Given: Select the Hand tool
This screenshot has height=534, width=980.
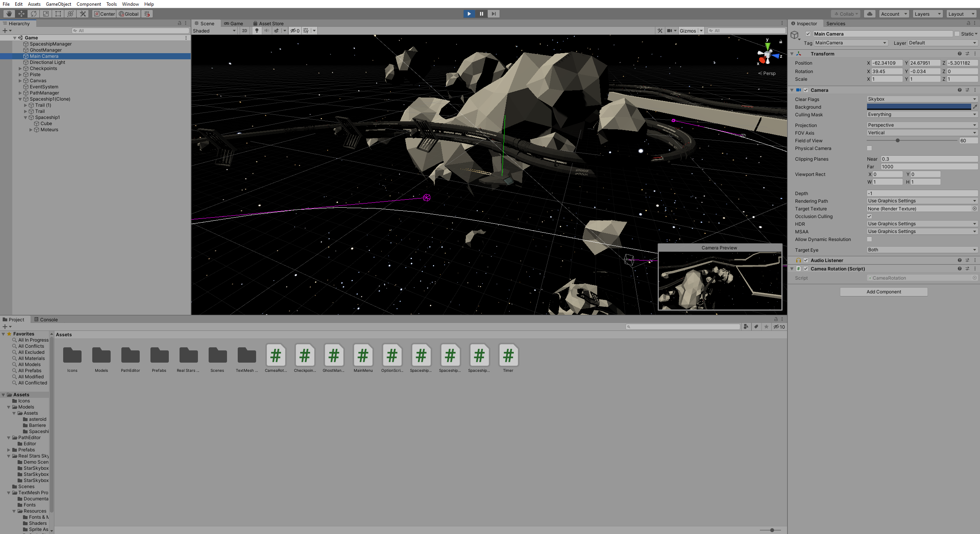Looking at the screenshot, I should pyautogui.click(x=9, y=14).
